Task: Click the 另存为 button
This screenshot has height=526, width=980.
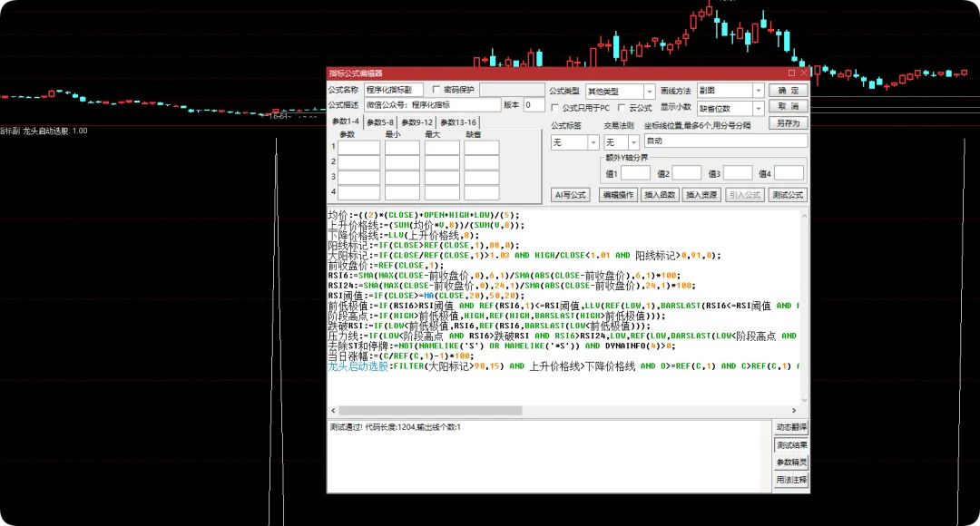Action: point(789,123)
